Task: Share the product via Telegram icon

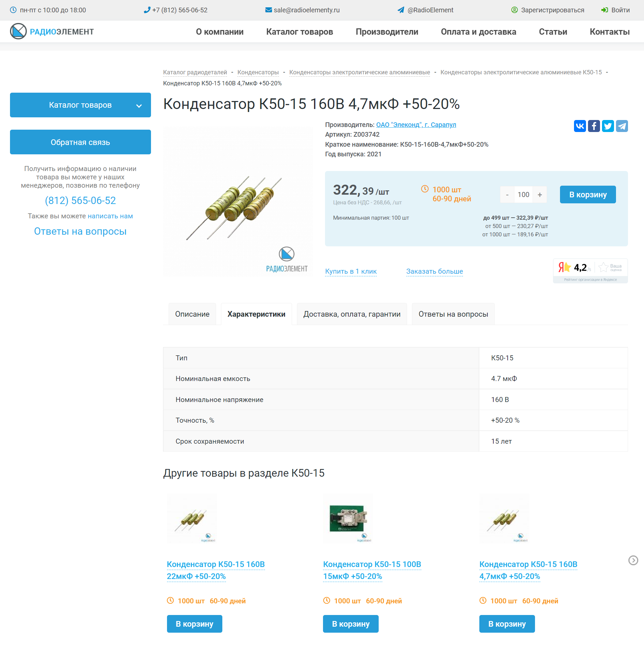Action: coord(622,126)
